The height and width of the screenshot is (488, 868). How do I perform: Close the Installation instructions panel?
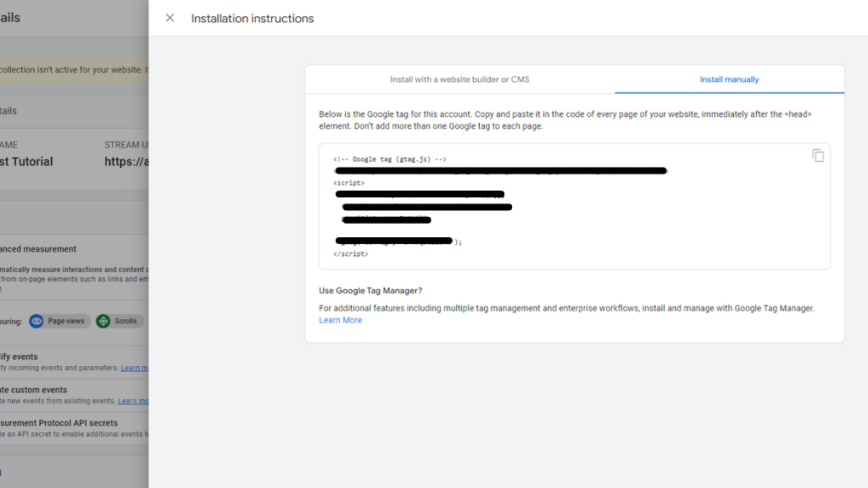pos(170,19)
